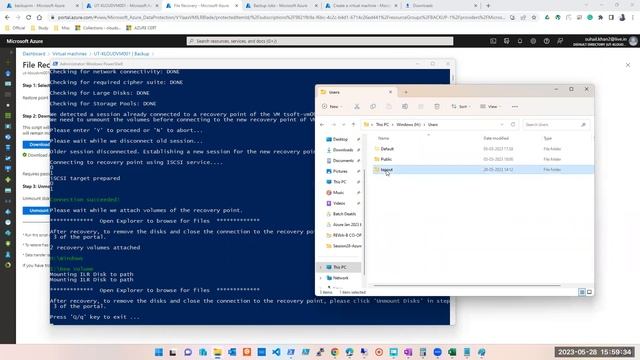Screen dimensions: 640x360
Task: Select Desktop in Explorer quick access
Action: [340, 140]
